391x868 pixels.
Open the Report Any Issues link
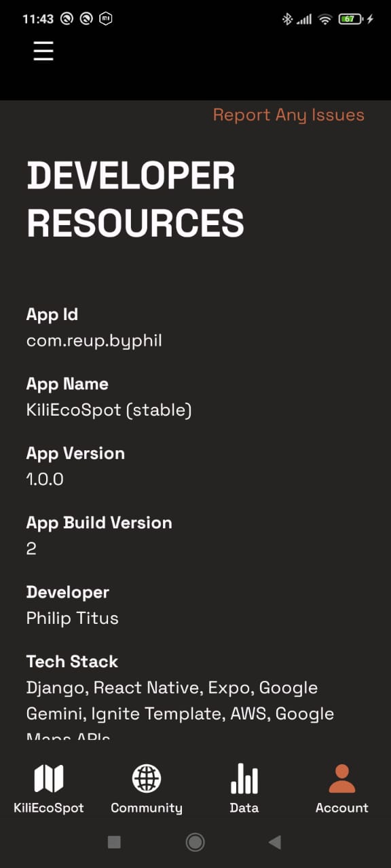click(288, 115)
